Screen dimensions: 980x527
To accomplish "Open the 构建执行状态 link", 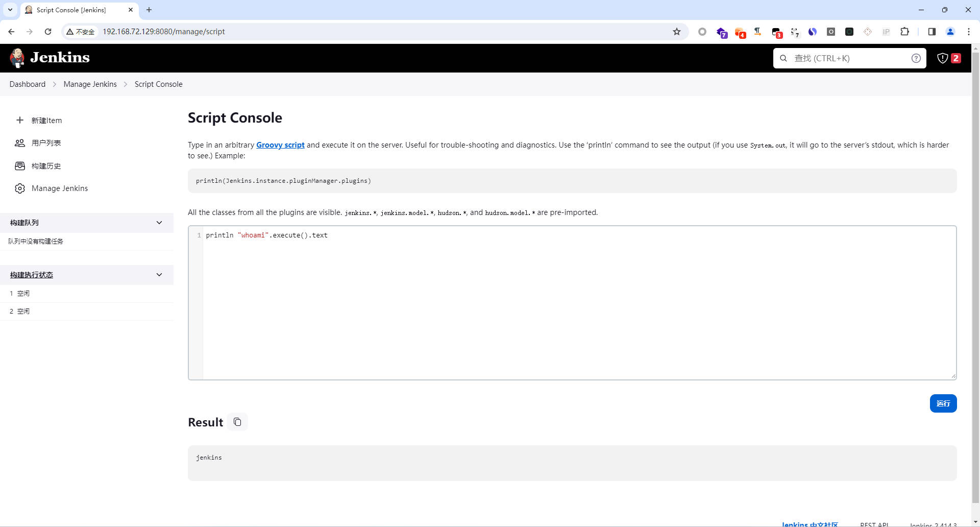I will (x=32, y=275).
